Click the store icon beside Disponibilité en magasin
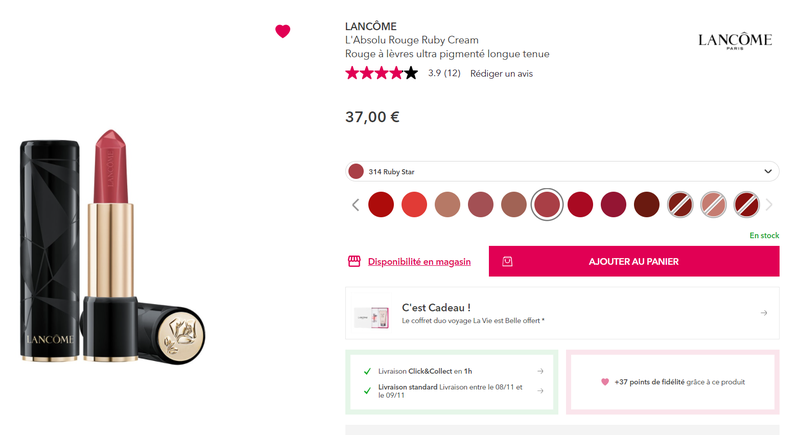This screenshot has height=435, width=800. 354,261
